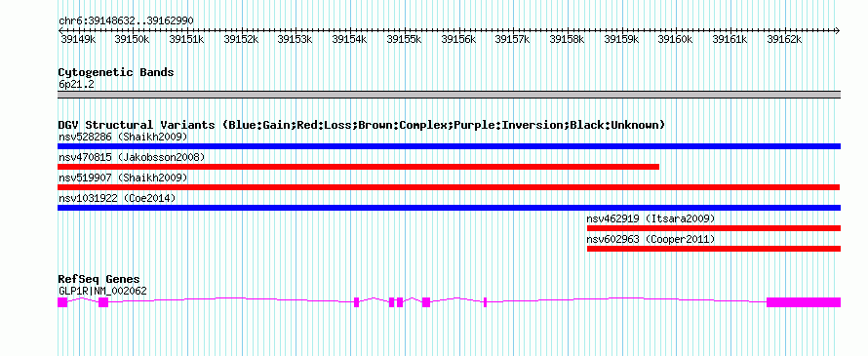Click the 39155k ruler label

click(404, 40)
